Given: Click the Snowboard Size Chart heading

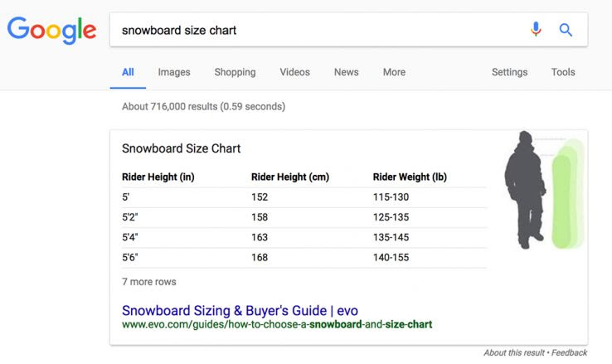Looking at the screenshot, I should pyautogui.click(x=181, y=148).
